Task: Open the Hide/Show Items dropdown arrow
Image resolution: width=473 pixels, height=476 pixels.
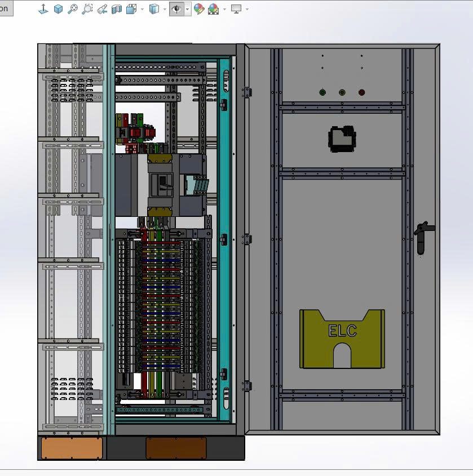Action: (x=187, y=8)
